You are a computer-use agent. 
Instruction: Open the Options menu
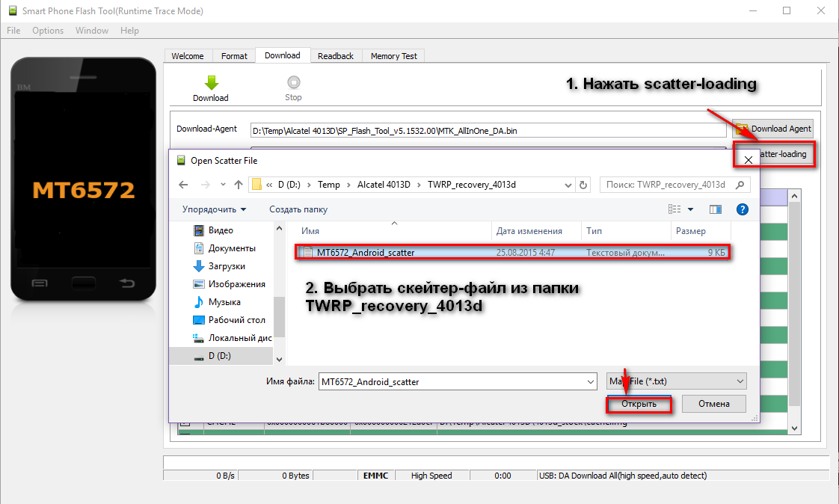(x=48, y=31)
